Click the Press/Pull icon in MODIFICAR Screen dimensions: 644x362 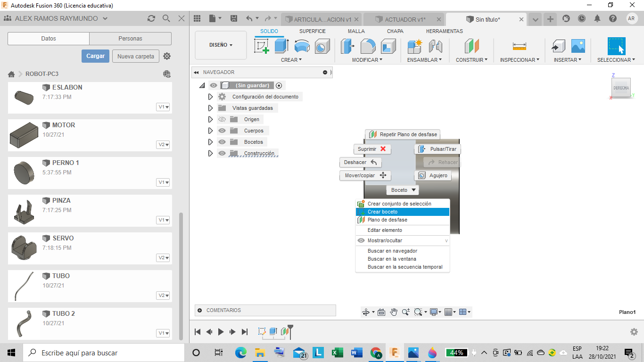[x=347, y=46]
